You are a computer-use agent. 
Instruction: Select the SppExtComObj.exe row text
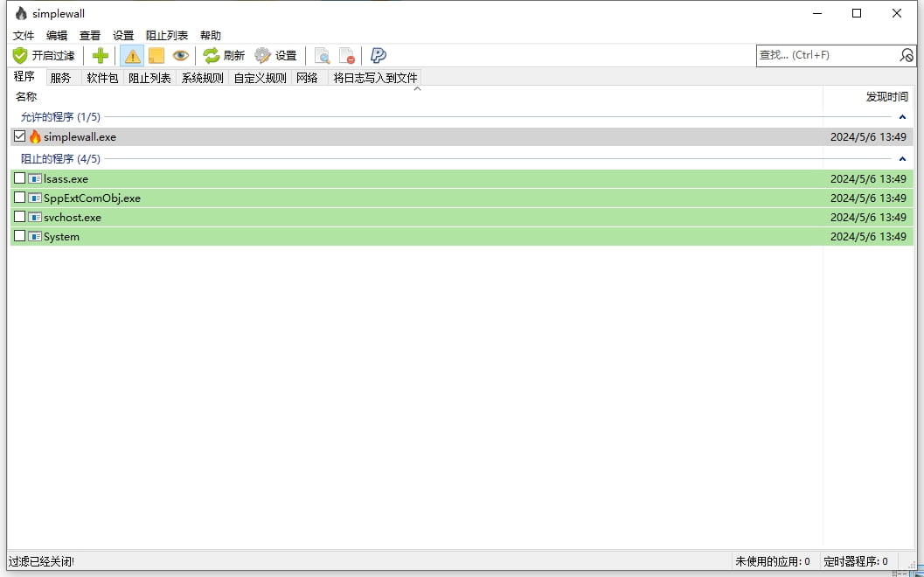(x=92, y=198)
